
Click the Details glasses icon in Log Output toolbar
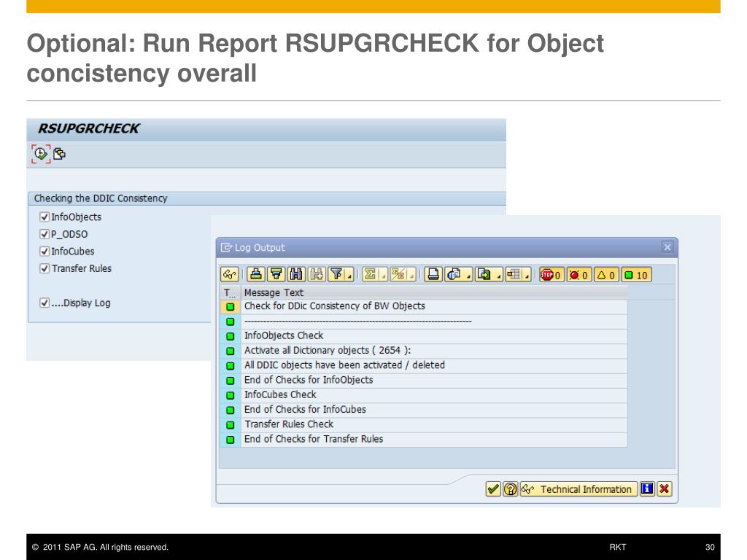tap(230, 275)
